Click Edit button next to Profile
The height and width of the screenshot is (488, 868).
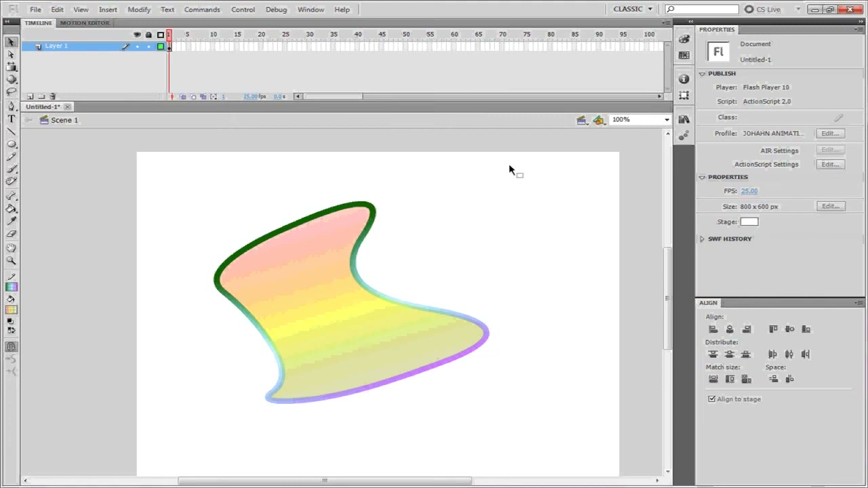click(x=831, y=134)
